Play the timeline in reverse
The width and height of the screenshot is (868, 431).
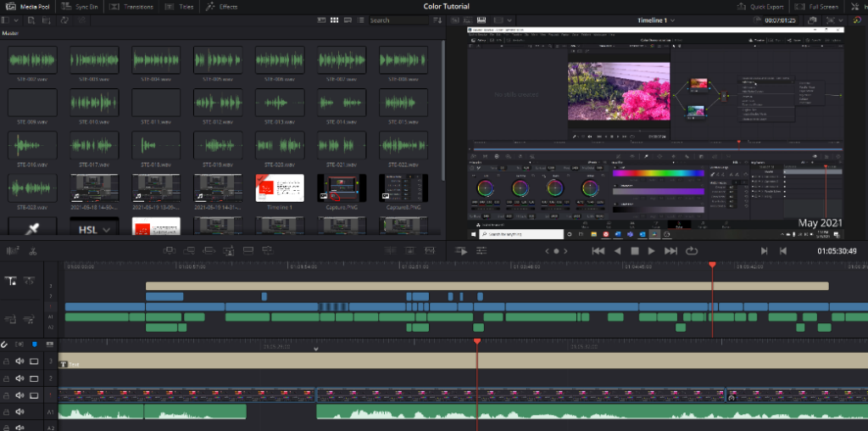pos(617,251)
